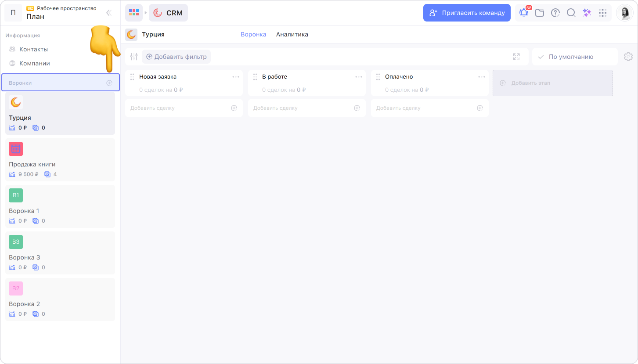Viewport: 638px width, 364px height.
Task: Click the help question mark icon
Action: pyautogui.click(x=555, y=13)
